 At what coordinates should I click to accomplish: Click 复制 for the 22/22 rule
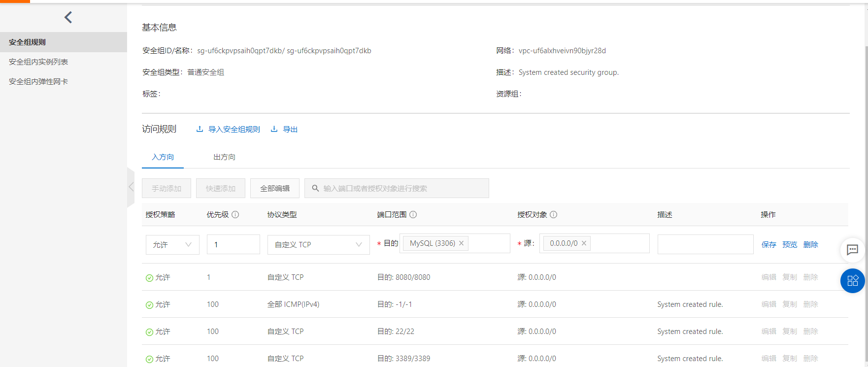[790, 332]
